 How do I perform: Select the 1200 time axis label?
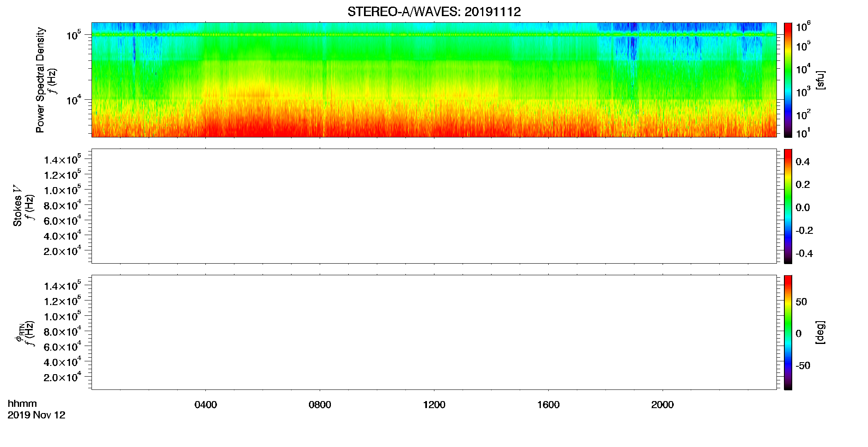coord(434,405)
